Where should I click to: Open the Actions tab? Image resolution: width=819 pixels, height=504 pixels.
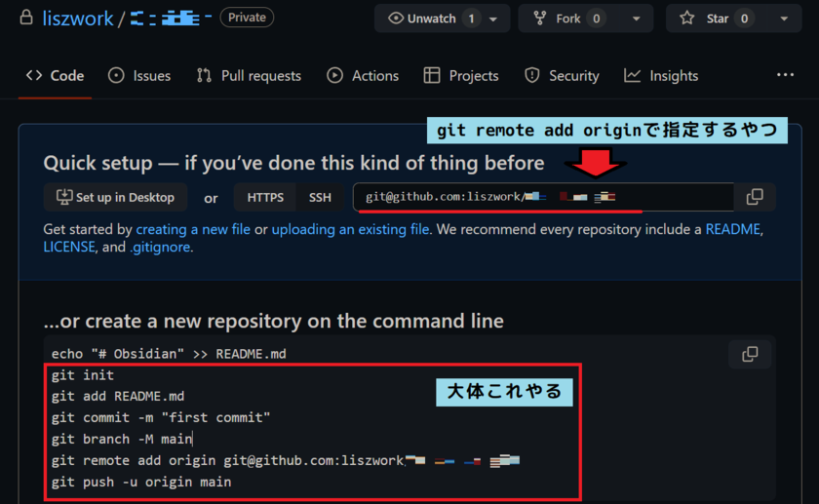tap(363, 76)
